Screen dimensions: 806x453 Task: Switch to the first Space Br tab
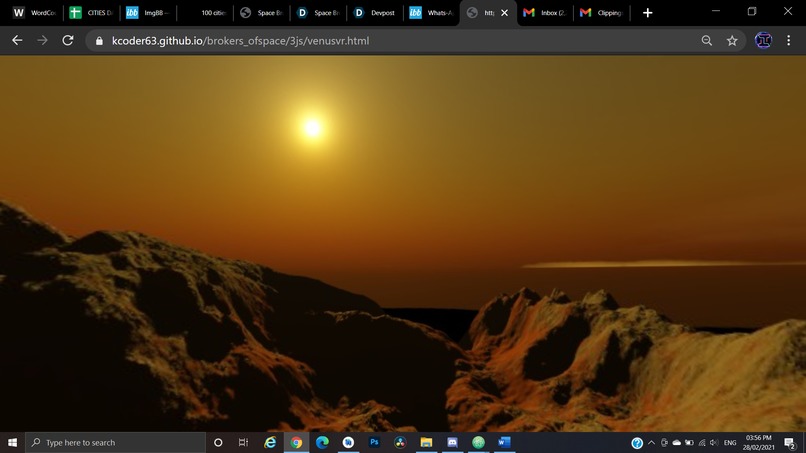261,13
